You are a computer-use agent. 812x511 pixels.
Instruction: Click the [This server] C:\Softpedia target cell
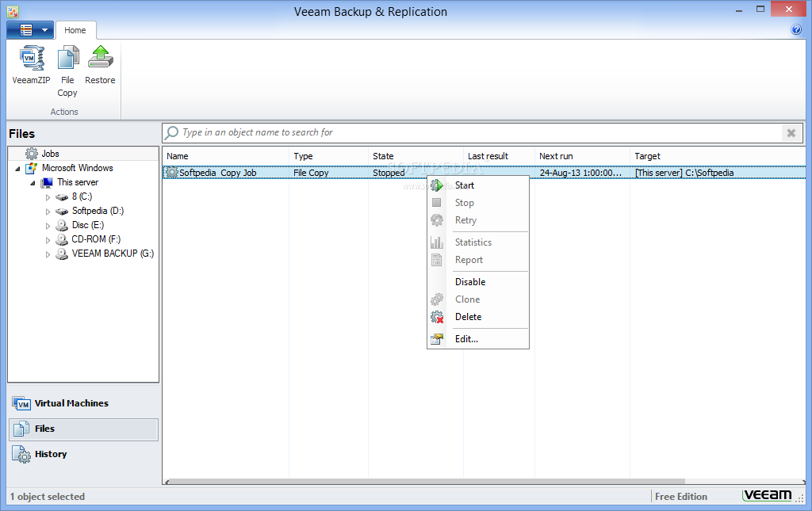tap(684, 173)
